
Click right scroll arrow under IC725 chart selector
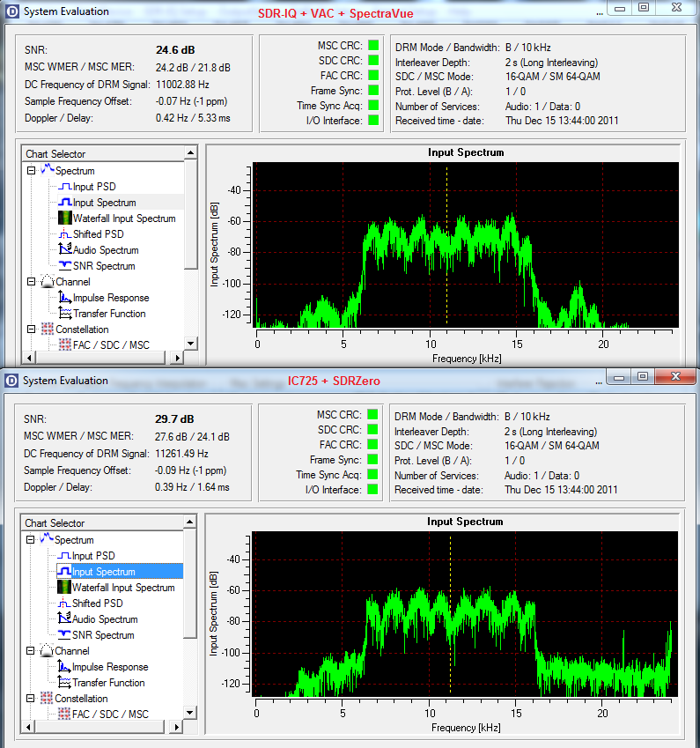[x=177, y=727]
